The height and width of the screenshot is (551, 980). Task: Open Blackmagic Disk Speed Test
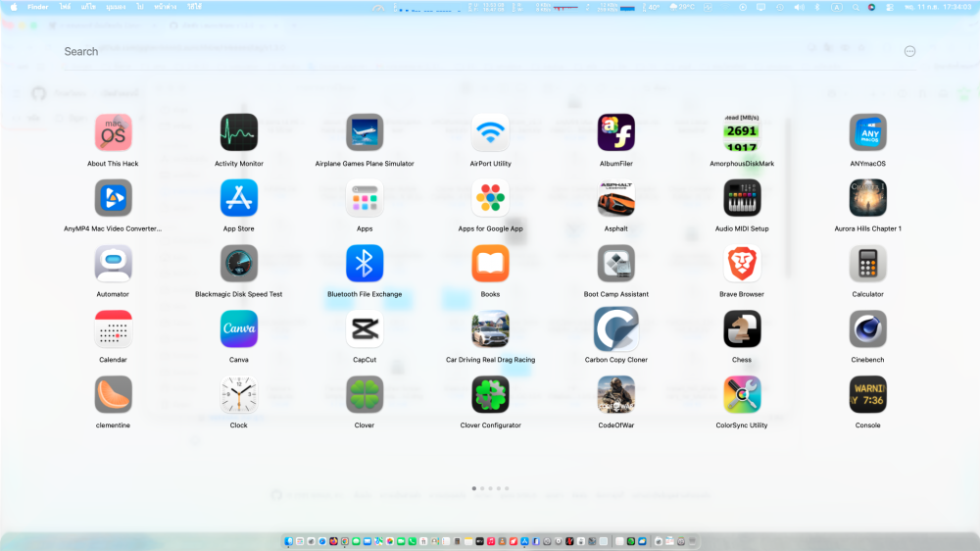click(x=239, y=264)
